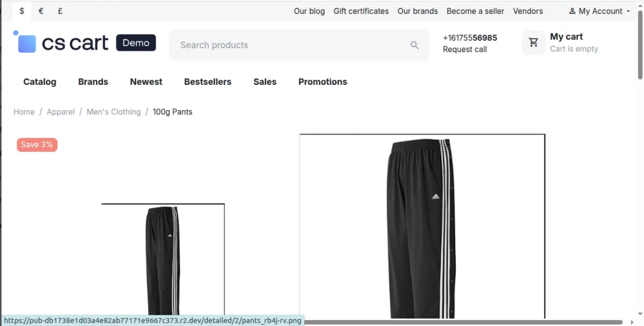
Task: Switch currency to British pound
Action: pos(60,11)
